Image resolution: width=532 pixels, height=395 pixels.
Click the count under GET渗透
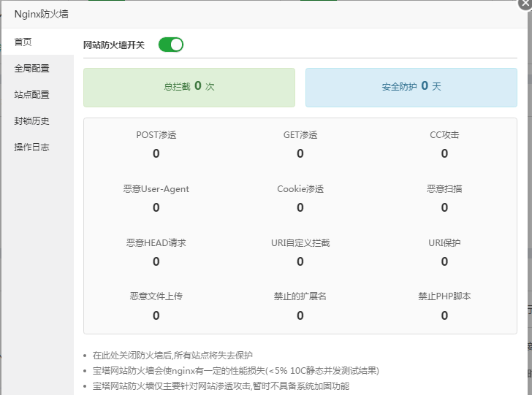click(300, 153)
